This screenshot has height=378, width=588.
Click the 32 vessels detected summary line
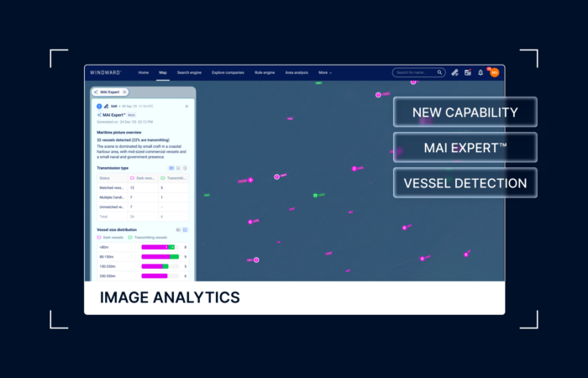coord(133,140)
